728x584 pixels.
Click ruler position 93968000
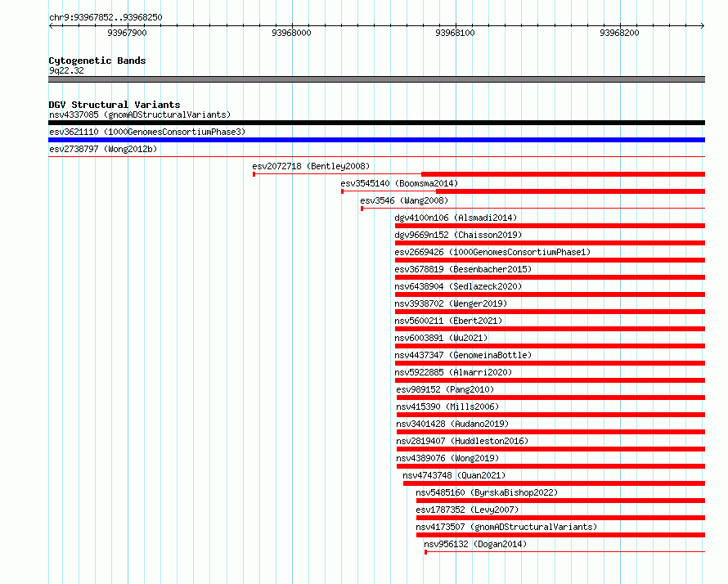pos(291,33)
